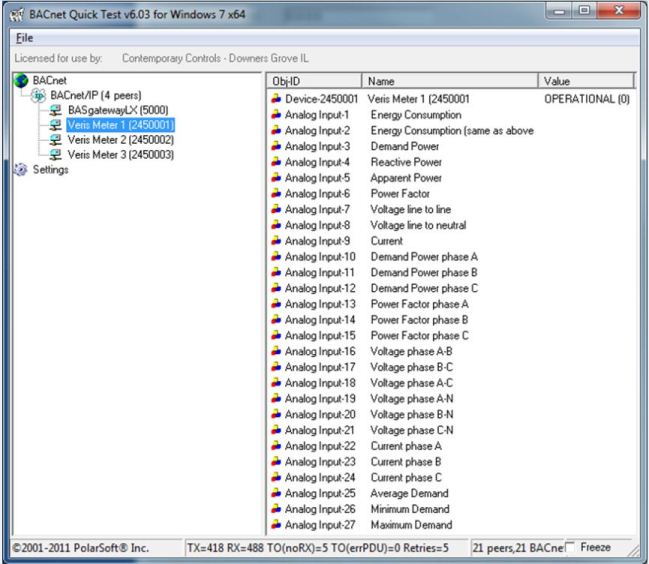Click icon for Analog Input-1 row
The width and height of the screenshot is (649, 564).
tap(276, 115)
